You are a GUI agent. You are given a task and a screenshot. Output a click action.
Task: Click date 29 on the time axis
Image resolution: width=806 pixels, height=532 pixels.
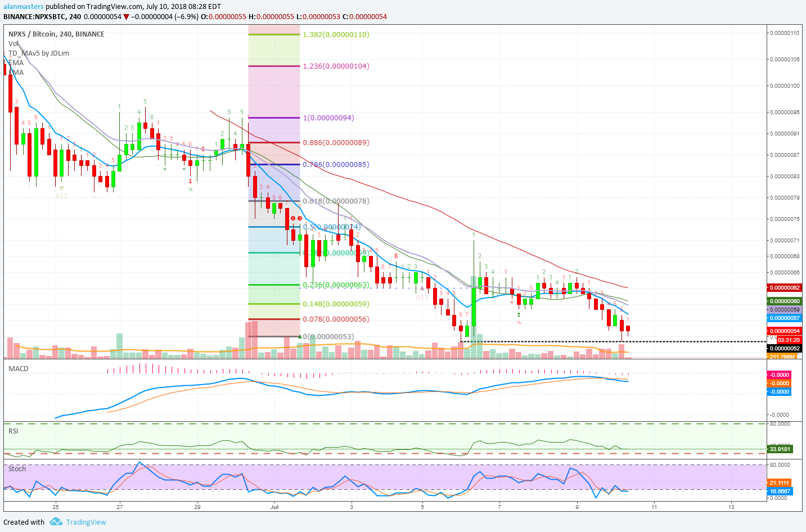[197, 506]
